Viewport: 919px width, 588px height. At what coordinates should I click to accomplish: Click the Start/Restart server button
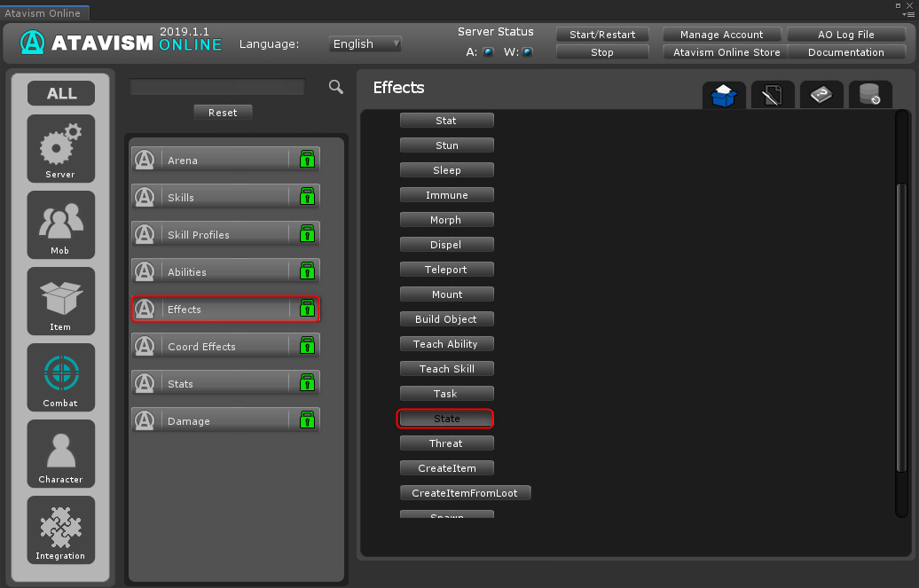click(x=602, y=35)
